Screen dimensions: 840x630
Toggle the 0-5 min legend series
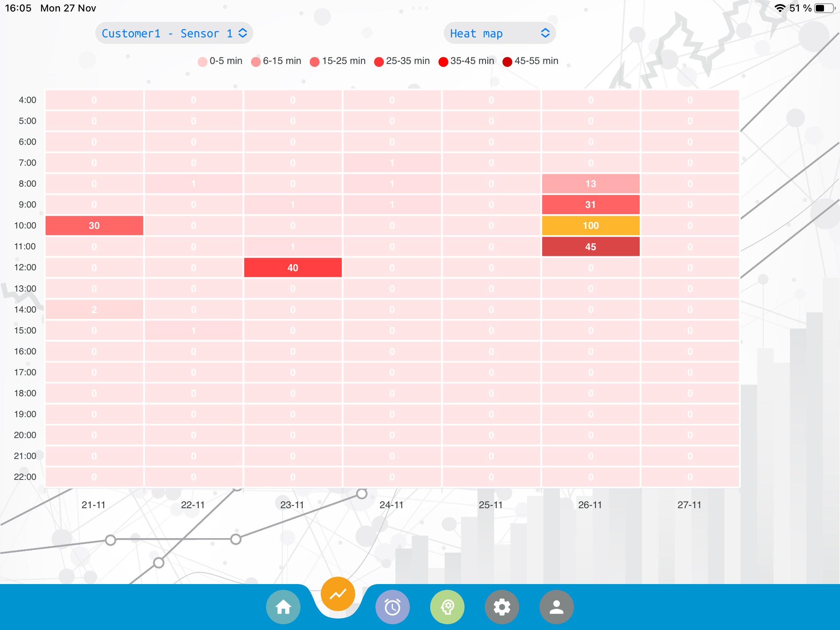pyautogui.click(x=220, y=61)
